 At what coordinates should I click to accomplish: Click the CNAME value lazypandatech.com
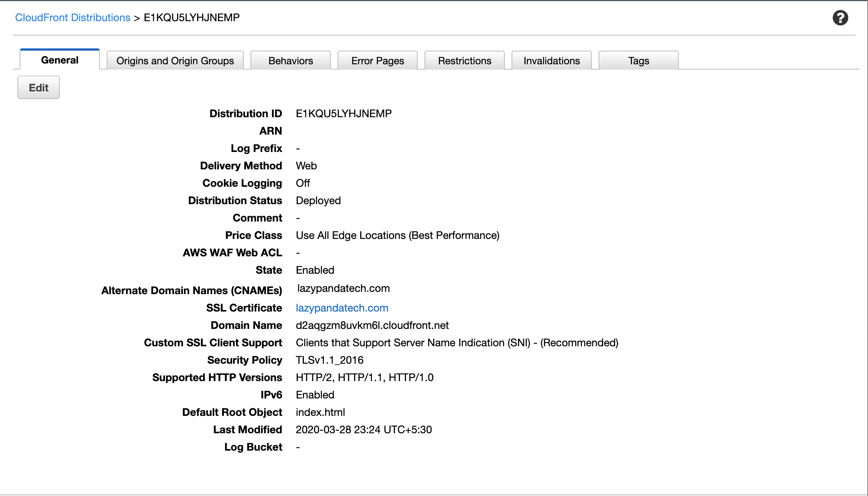[344, 288]
